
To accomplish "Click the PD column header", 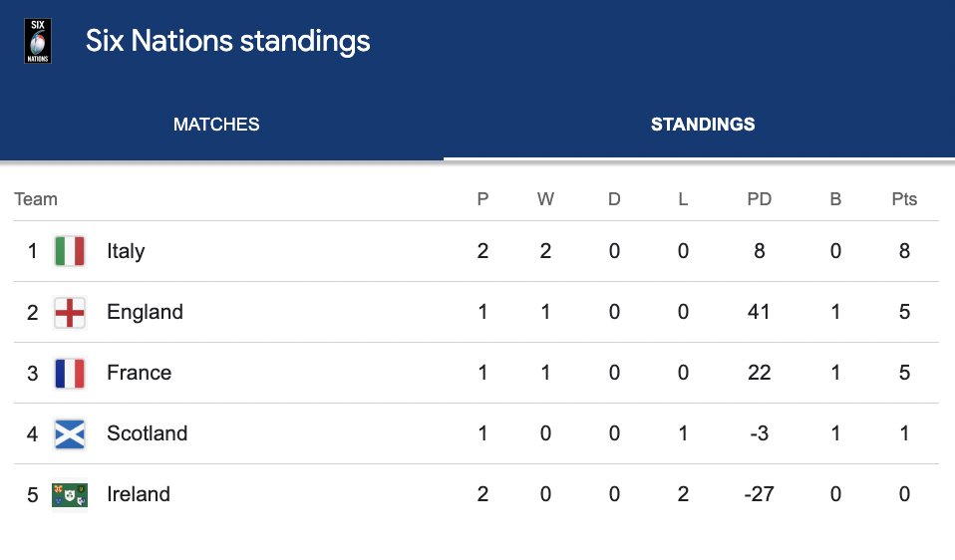I will tap(760, 199).
